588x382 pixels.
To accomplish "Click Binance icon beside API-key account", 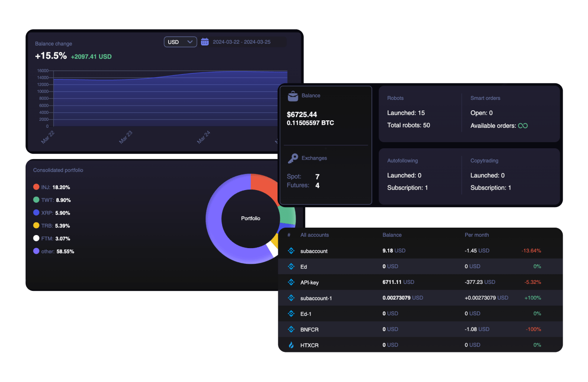I will click(x=291, y=282).
